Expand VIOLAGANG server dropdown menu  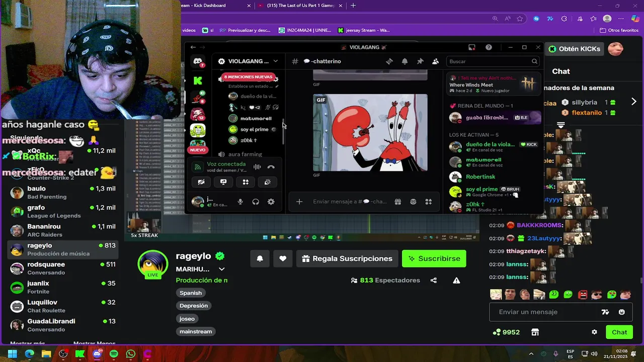coord(275,61)
